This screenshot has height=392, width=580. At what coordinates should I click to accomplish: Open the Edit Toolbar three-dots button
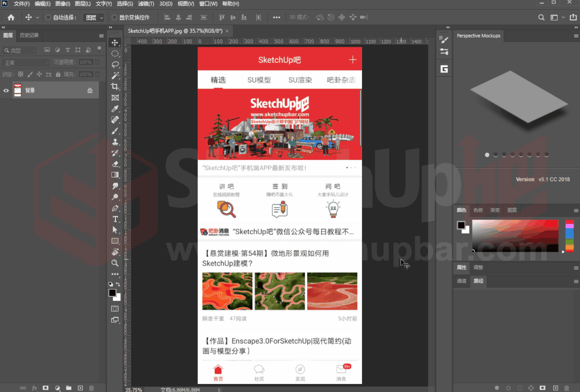(115, 274)
